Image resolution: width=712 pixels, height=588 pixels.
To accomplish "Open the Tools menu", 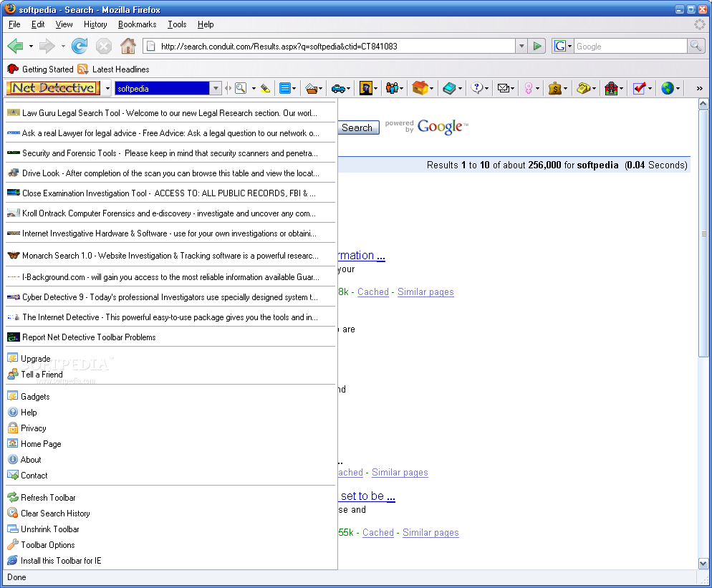I will tap(177, 24).
